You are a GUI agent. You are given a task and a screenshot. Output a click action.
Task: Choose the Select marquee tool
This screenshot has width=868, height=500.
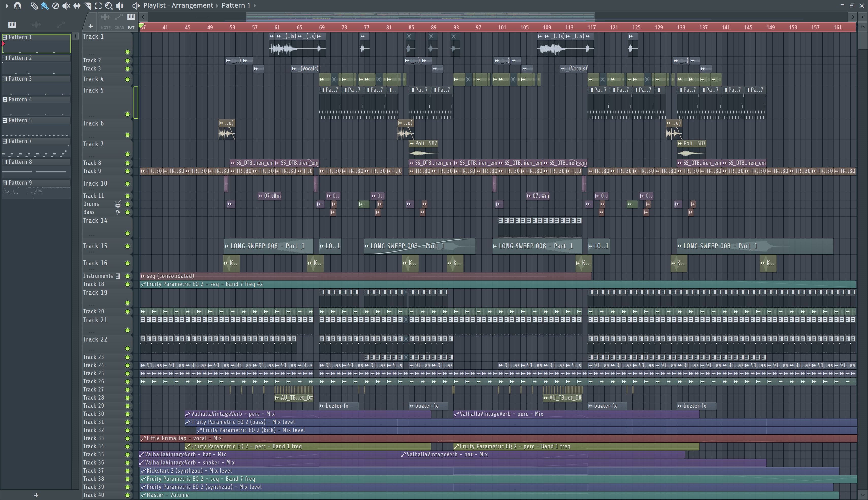click(98, 6)
